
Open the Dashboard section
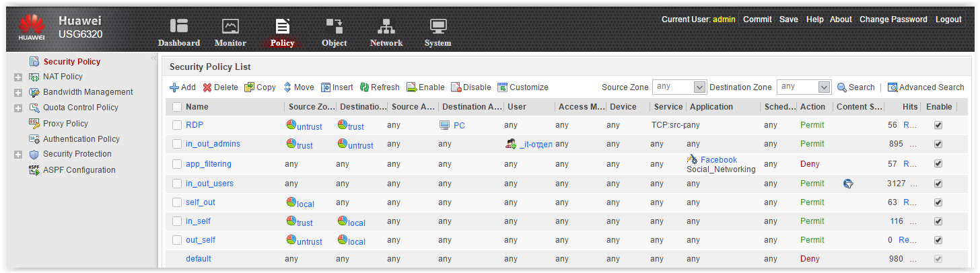178,32
